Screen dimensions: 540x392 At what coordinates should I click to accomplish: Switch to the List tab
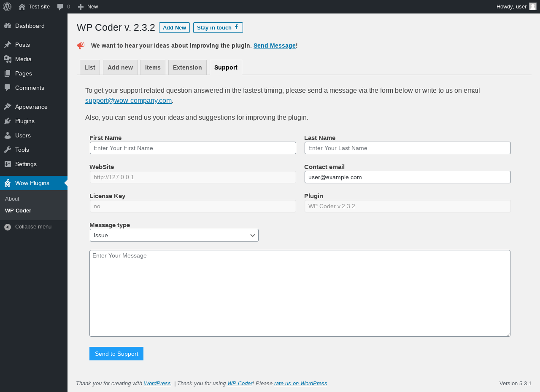point(90,67)
